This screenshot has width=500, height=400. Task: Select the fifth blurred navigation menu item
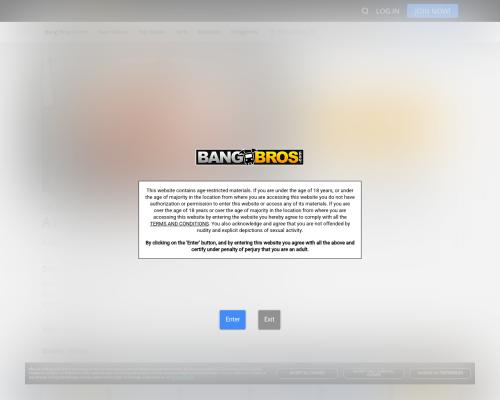pyautogui.click(x=209, y=32)
